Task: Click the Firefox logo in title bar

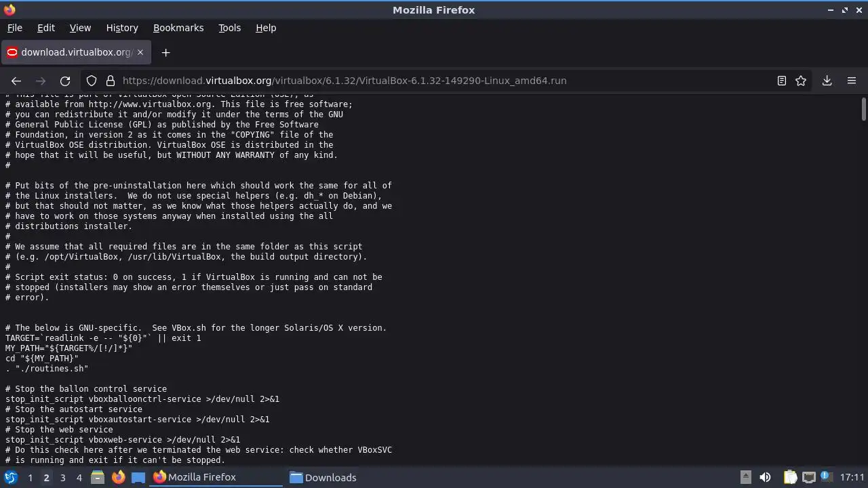Action: pos(9,9)
